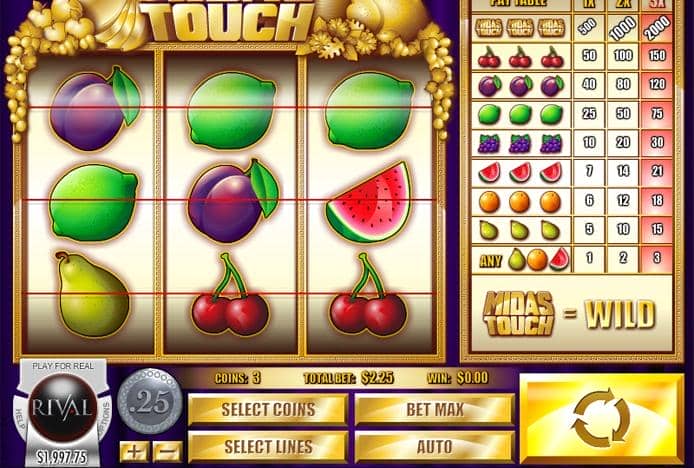The height and width of the screenshot is (468, 694).
Task: Click the Select Coins button
Action: [x=268, y=410]
